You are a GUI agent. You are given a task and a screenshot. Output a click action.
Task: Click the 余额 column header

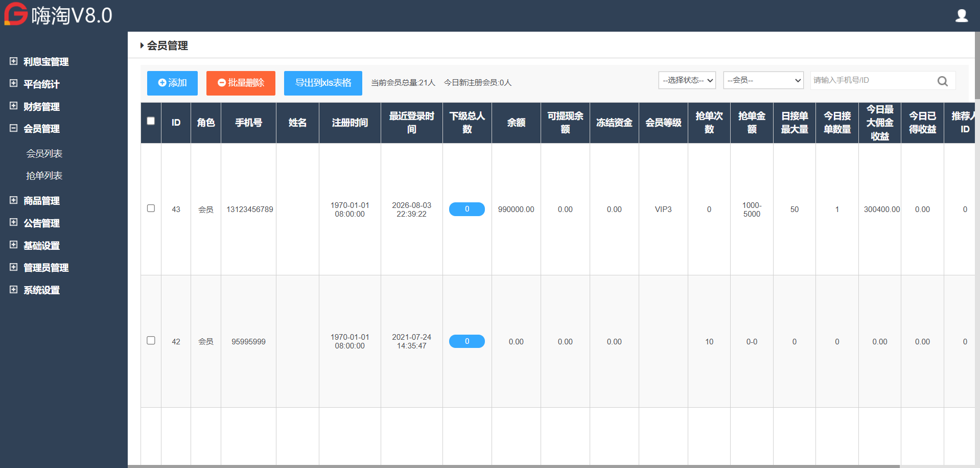(517, 123)
